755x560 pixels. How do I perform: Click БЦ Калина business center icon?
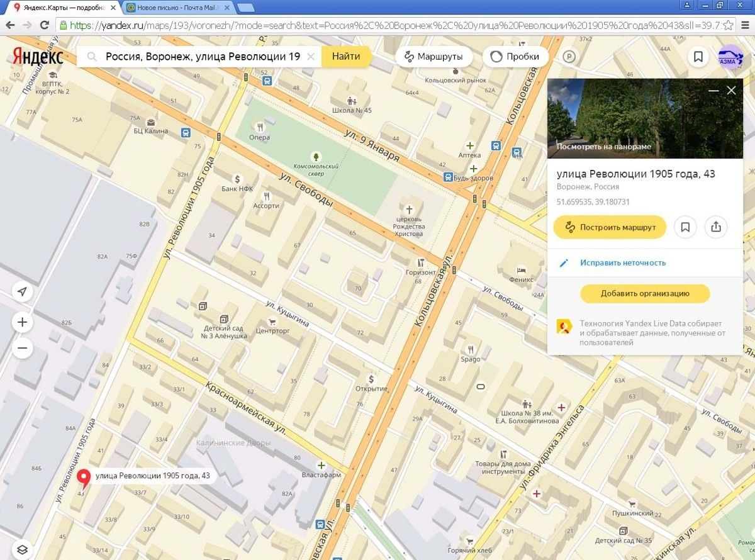point(150,121)
